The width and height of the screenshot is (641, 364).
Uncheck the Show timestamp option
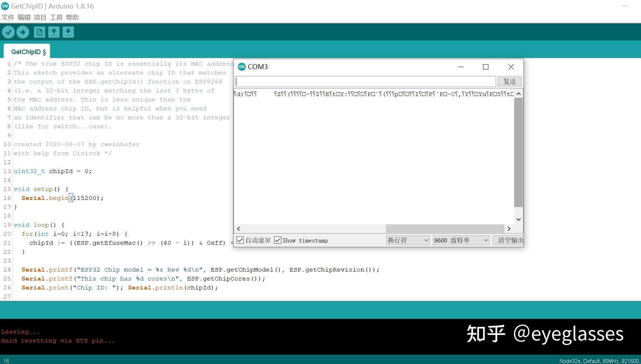(x=277, y=240)
